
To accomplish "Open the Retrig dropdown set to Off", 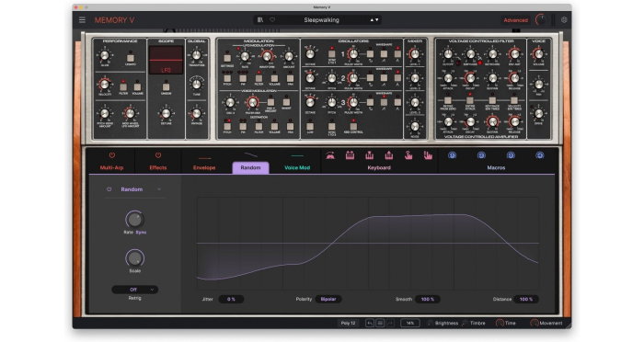I will [134, 290].
